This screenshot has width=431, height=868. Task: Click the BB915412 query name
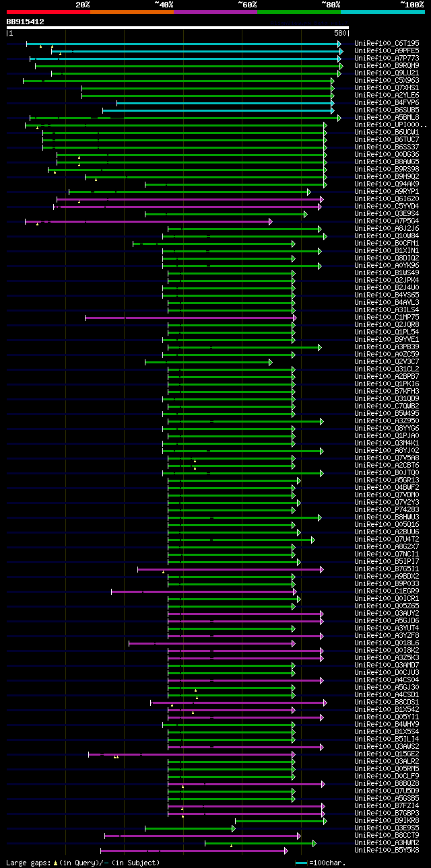pos(25,22)
